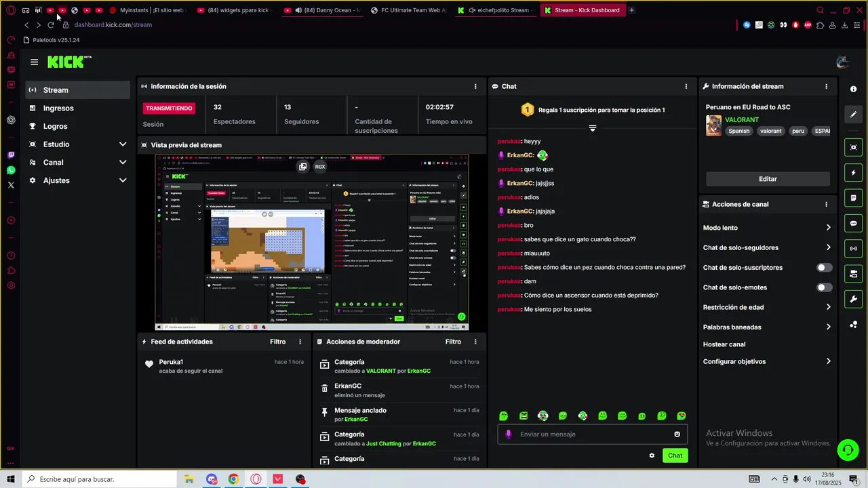Click the three-dots cluster icon in right sidebar

pos(853,325)
